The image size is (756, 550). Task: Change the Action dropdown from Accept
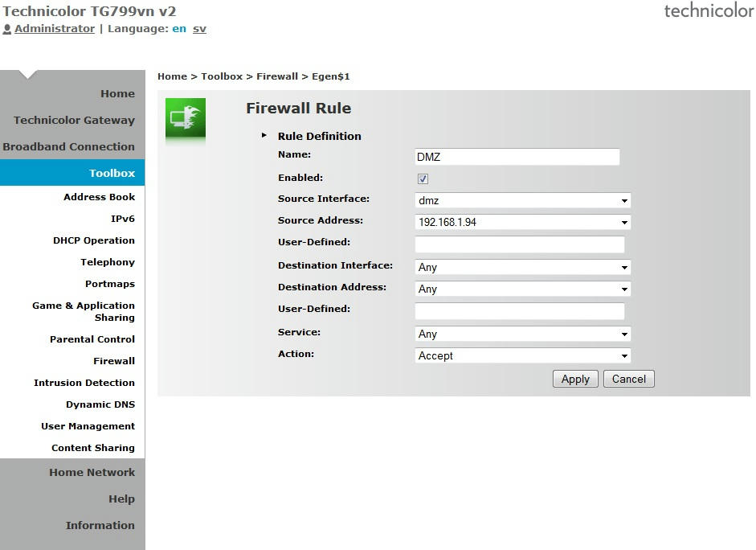522,356
